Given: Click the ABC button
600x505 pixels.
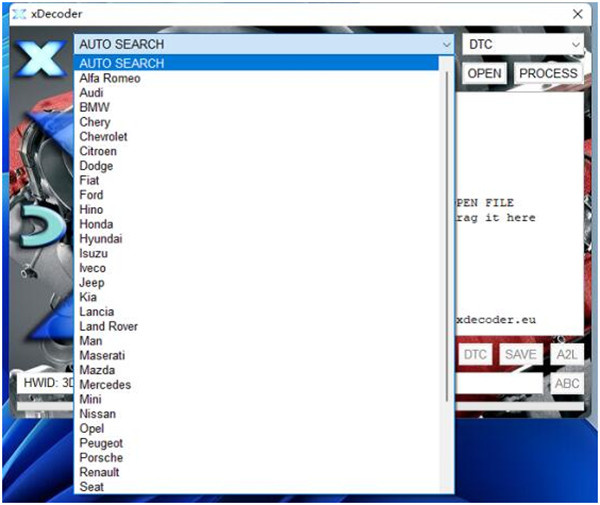Looking at the screenshot, I should tap(567, 383).
